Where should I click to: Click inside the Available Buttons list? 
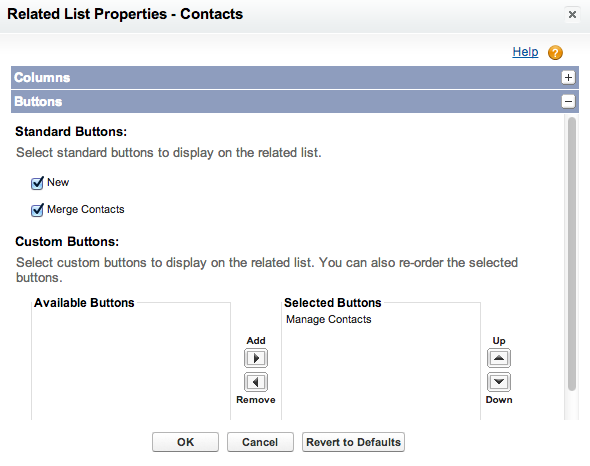[x=131, y=363]
